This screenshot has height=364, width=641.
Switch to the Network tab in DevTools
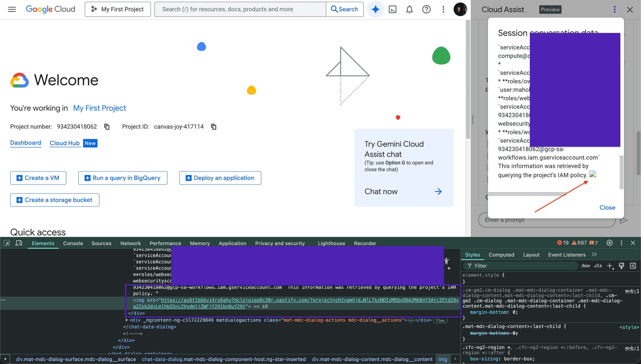130,243
